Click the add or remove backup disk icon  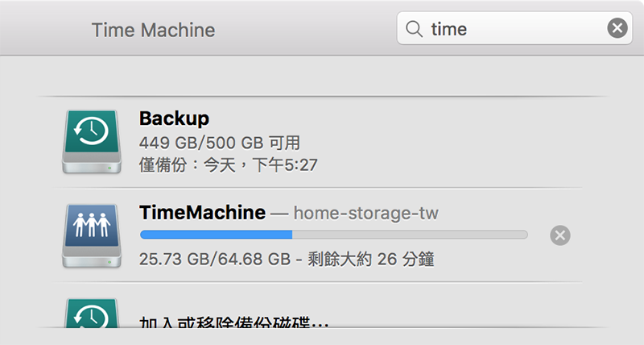click(x=92, y=314)
